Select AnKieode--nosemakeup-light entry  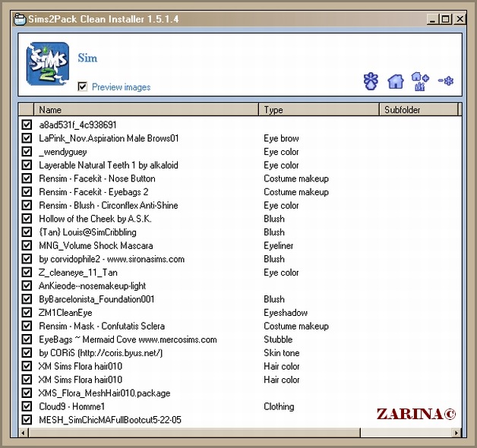(92, 286)
